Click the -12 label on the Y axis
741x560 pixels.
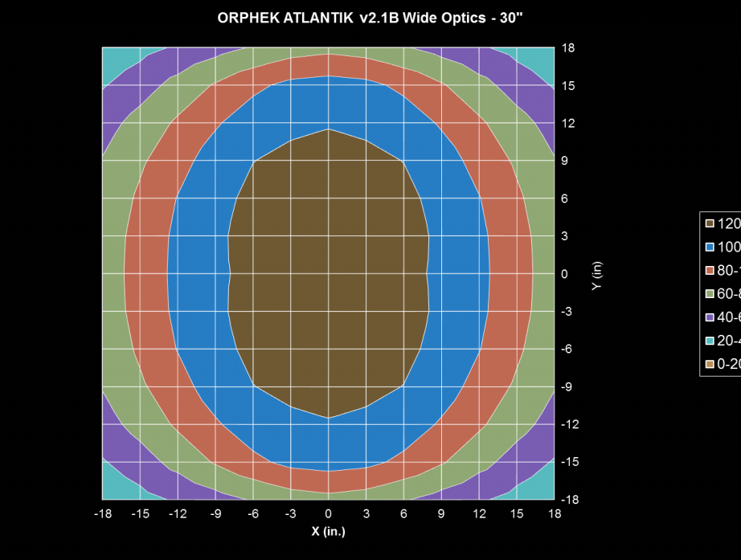[x=569, y=424]
